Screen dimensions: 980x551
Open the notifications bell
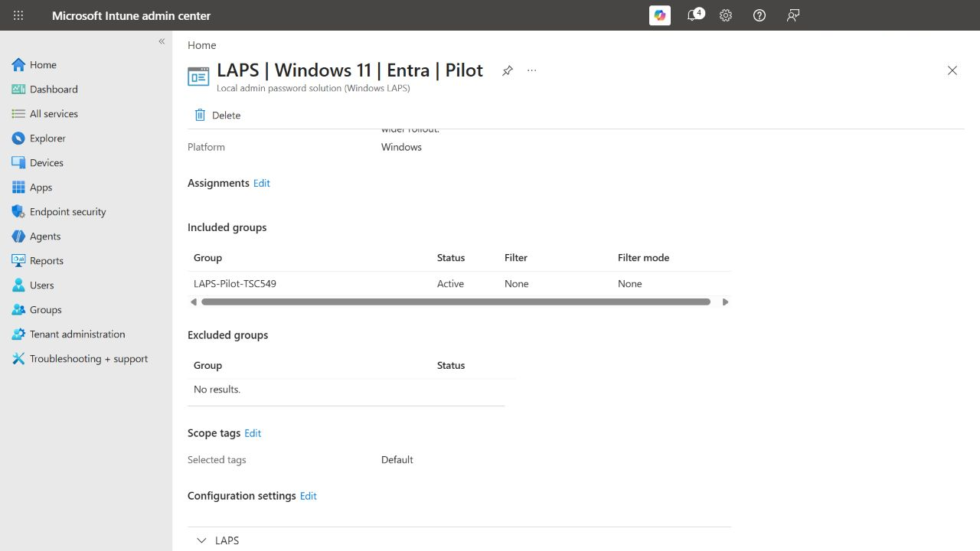694,15
